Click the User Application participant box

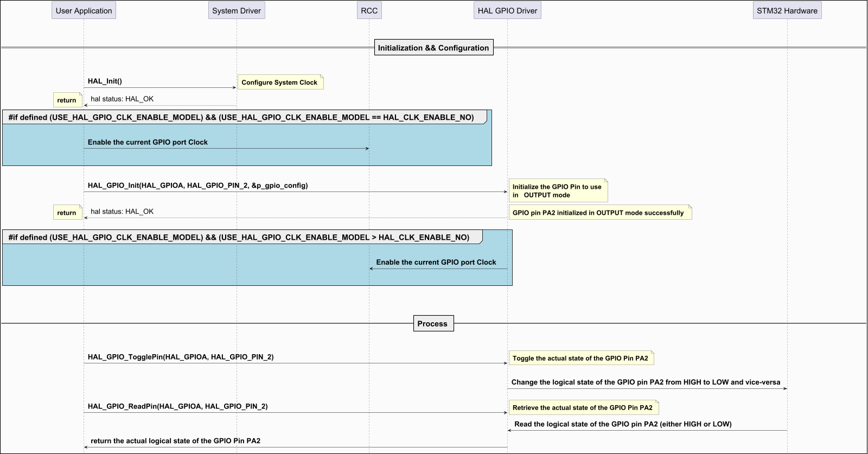point(84,11)
